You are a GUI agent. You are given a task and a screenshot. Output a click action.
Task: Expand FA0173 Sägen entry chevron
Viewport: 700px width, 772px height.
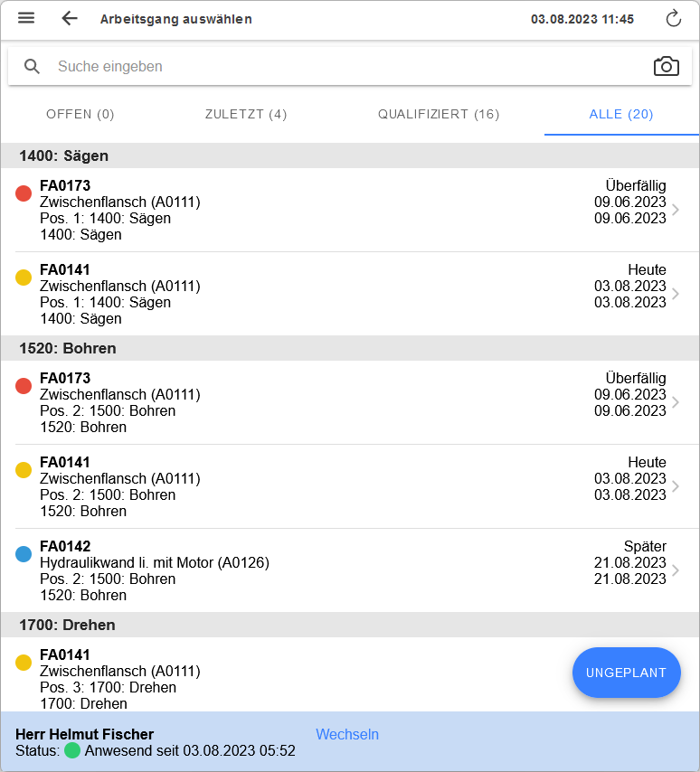click(x=676, y=210)
